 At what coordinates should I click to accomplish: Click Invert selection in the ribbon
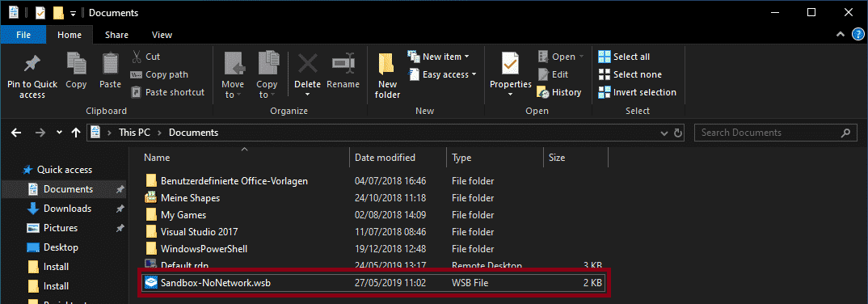click(x=637, y=92)
